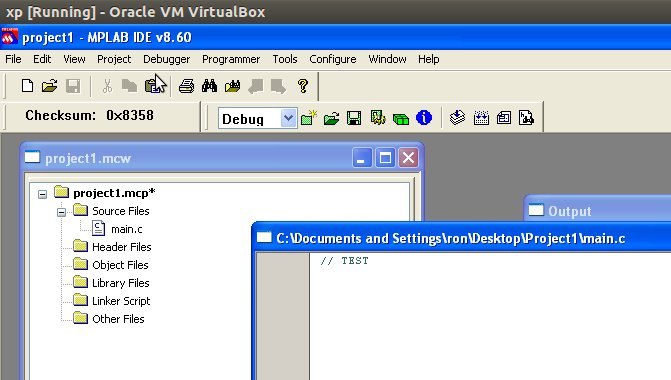The width and height of the screenshot is (671, 380).
Task: Open the Configure menu
Action: click(x=333, y=59)
